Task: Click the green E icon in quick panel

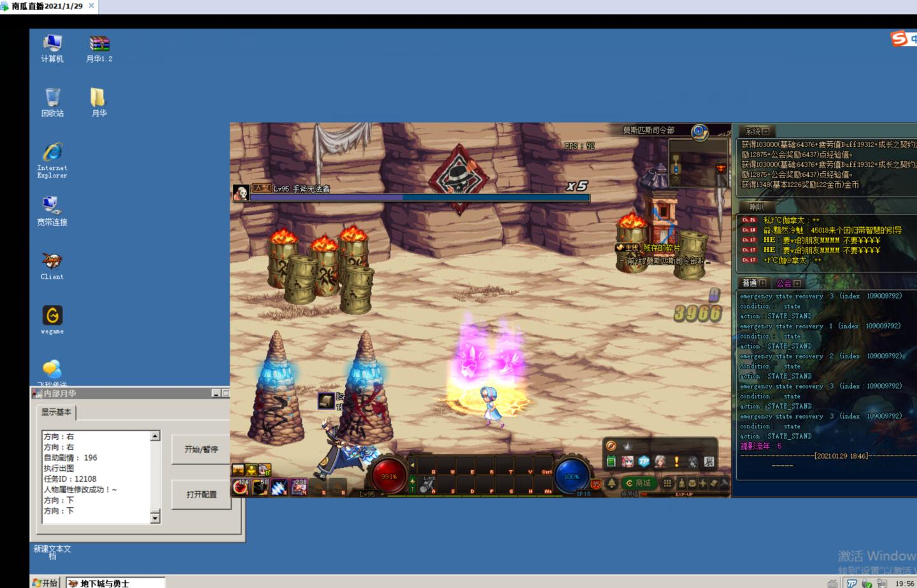Action: (611, 461)
